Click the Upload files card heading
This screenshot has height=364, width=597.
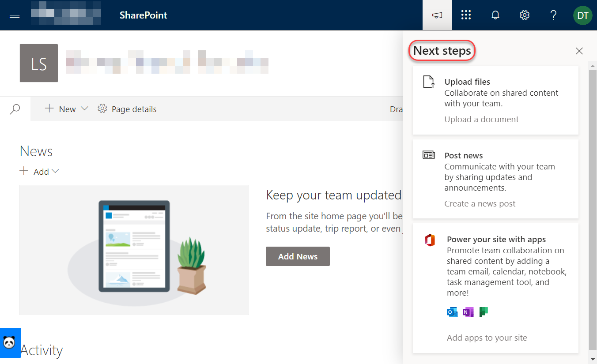[467, 82]
